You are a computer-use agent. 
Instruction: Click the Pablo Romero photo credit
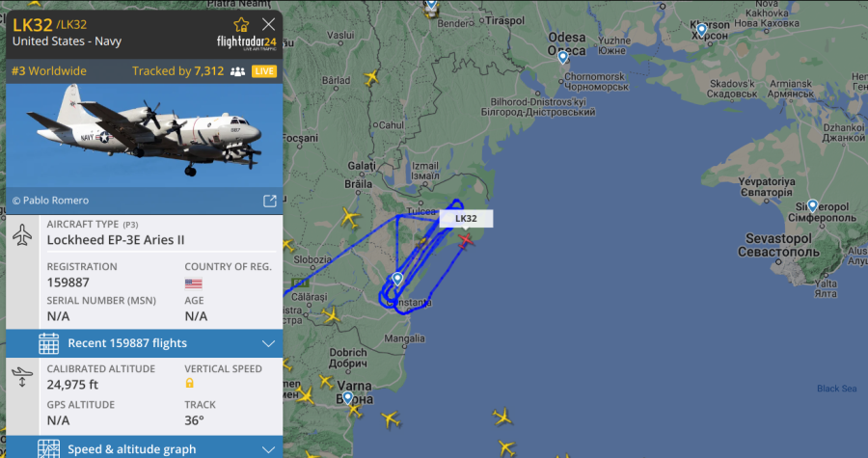pyautogui.click(x=50, y=201)
